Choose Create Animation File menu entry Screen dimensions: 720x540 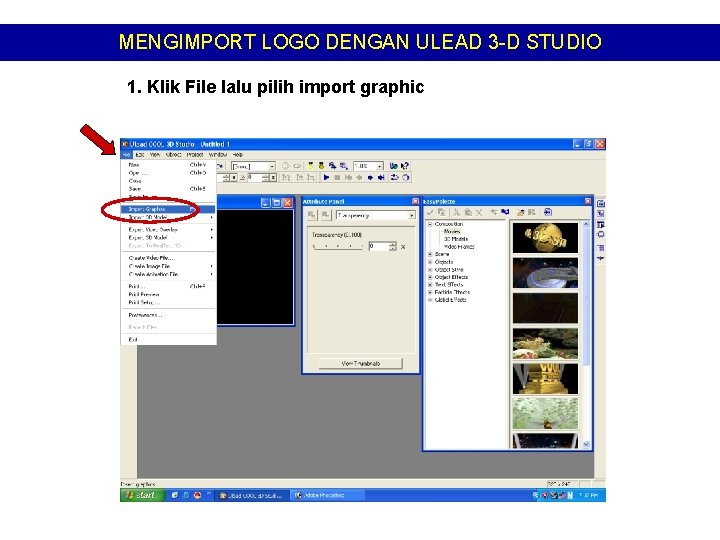[168, 274]
